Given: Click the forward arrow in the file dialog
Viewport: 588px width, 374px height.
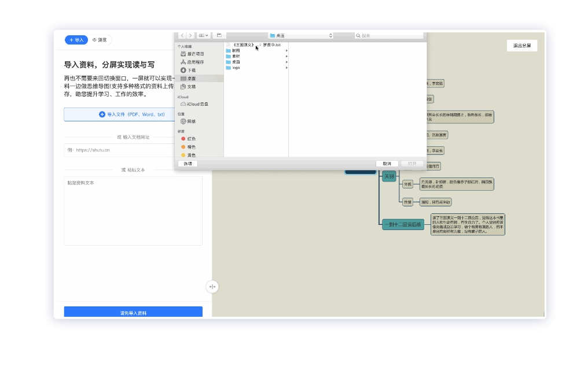Looking at the screenshot, I should tap(190, 35).
